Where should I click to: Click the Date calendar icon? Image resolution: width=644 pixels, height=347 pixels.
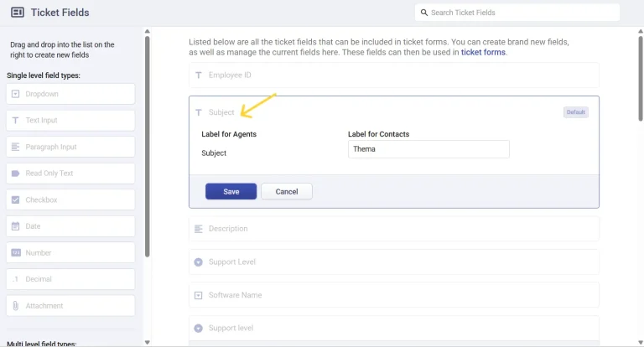16,226
